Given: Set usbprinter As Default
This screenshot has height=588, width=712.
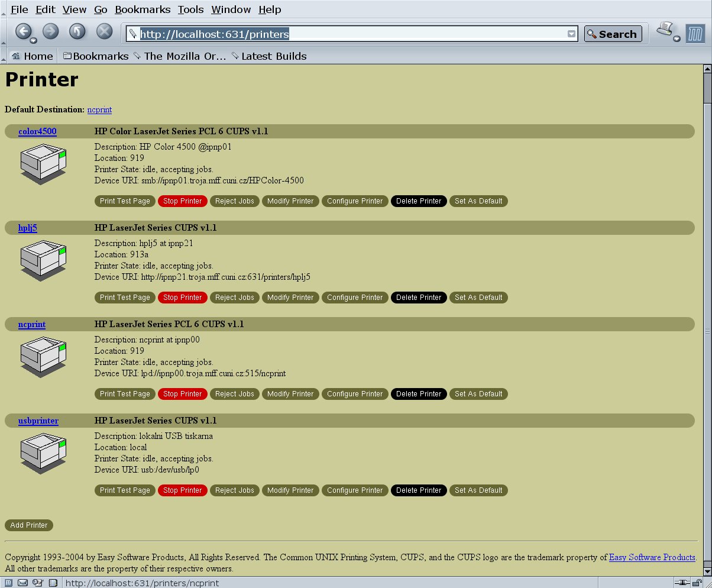Looking at the screenshot, I should tap(478, 490).
